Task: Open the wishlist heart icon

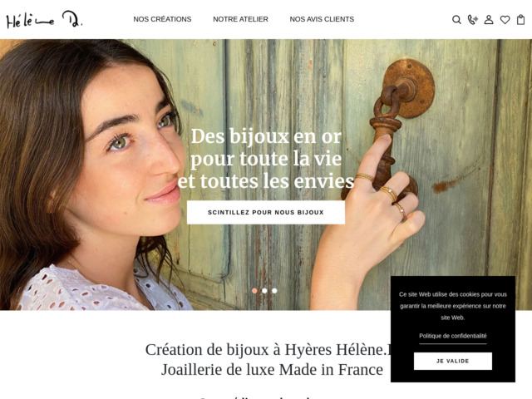Action: [x=505, y=20]
